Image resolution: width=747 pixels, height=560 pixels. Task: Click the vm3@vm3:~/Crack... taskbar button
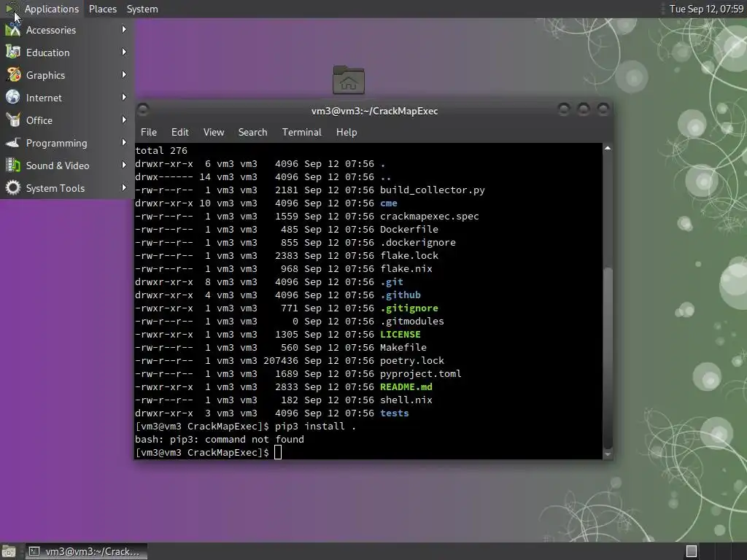[86, 551]
